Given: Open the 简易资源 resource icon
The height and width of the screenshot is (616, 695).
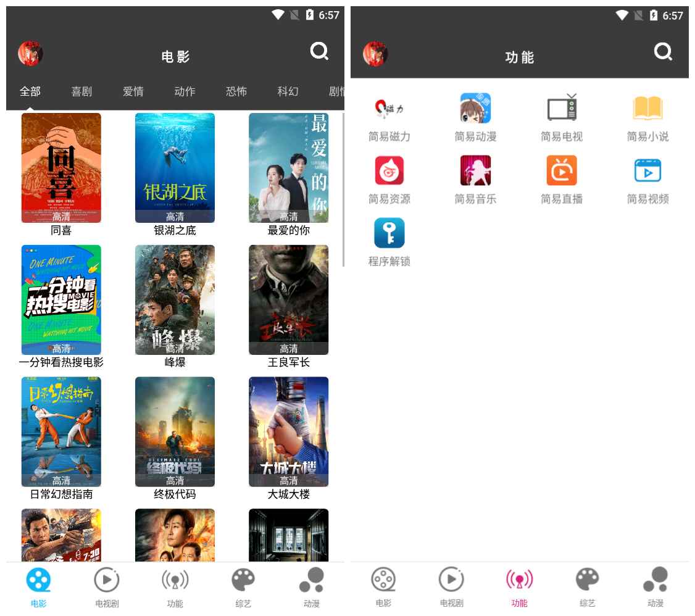Looking at the screenshot, I should (389, 171).
